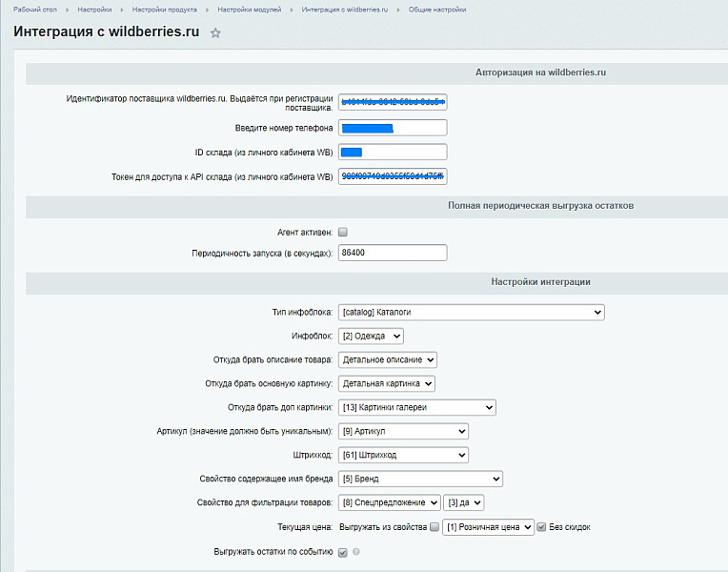728x572 pixels.
Task: Go to 'Рабочий стол' breadcrumb
Action: coord(32,10)
